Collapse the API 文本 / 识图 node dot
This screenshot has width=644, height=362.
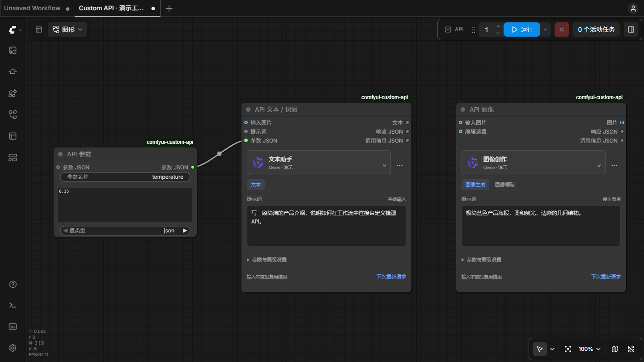click(x=248, y=109)
